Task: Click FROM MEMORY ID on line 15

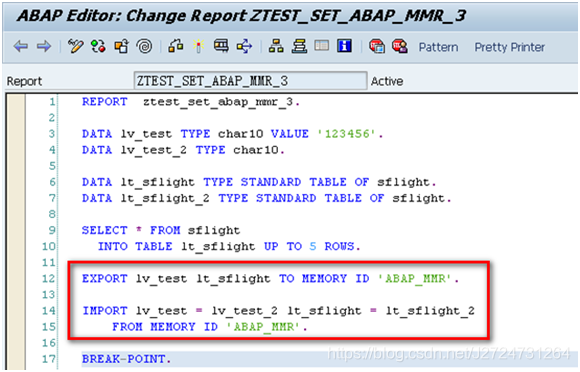Action: [165, 327]
